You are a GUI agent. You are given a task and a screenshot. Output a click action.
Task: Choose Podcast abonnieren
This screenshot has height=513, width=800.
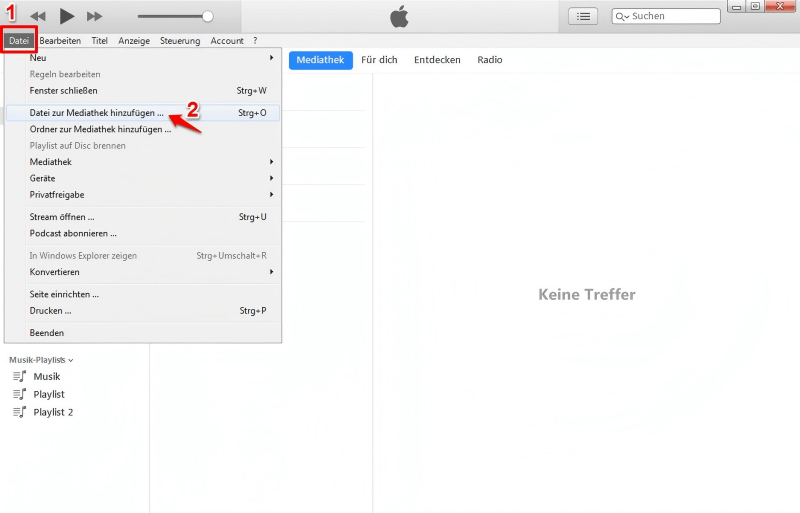(143, 233)
